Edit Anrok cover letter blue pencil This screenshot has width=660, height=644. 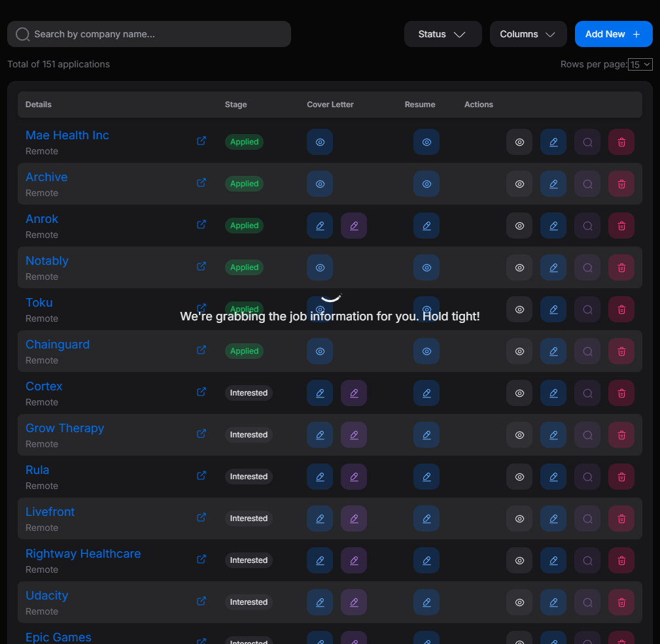(320, 226)
